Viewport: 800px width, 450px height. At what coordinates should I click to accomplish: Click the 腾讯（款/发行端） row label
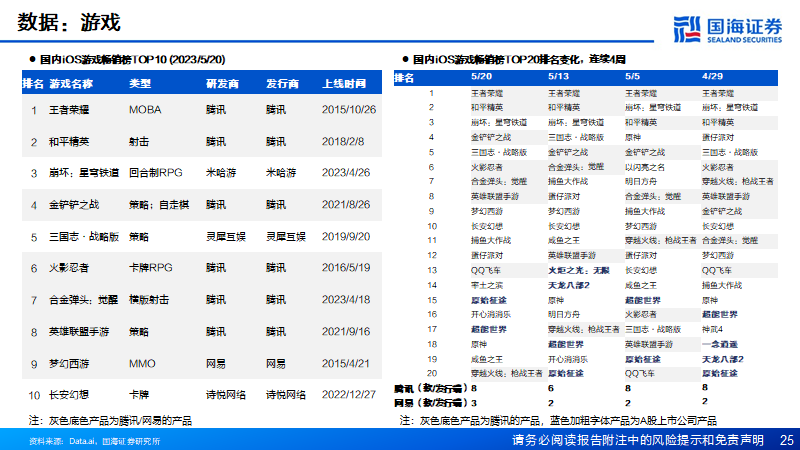click(431, 389)
